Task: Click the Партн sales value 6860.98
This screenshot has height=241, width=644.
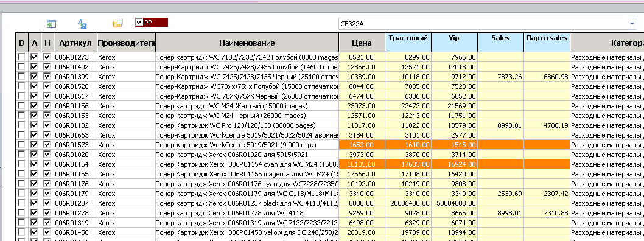Action: tap(547, 76)
